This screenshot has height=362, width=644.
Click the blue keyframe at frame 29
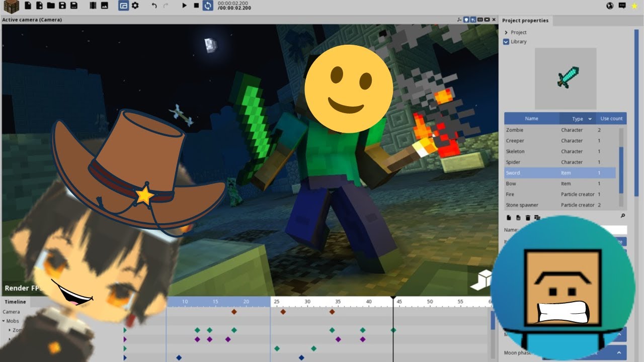(301, 357)
